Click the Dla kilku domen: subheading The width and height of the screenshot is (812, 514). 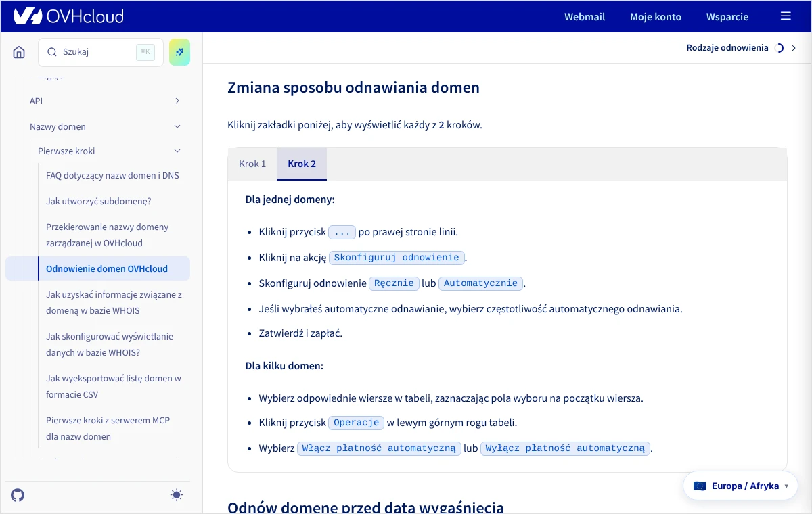pos(285,366)
